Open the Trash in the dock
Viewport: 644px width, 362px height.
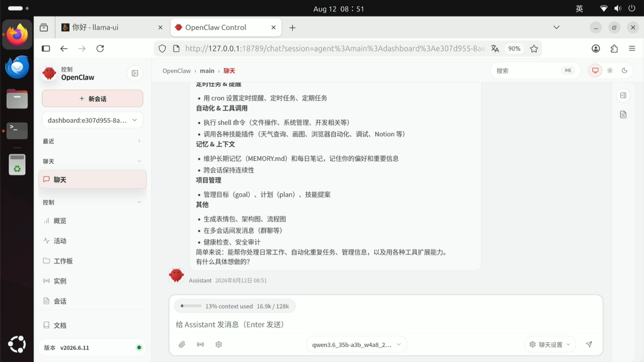(x=17, y=164)
